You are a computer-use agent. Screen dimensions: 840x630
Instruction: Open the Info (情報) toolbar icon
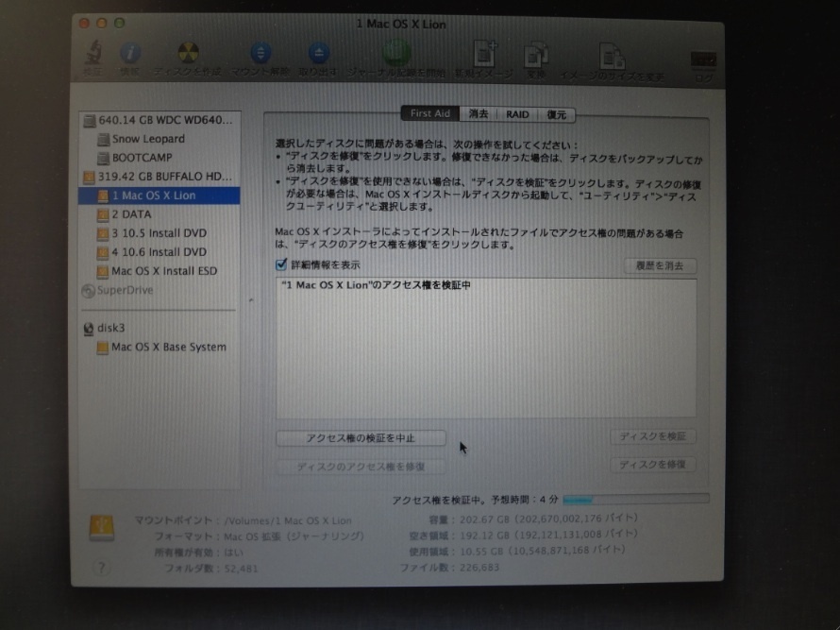130,55
